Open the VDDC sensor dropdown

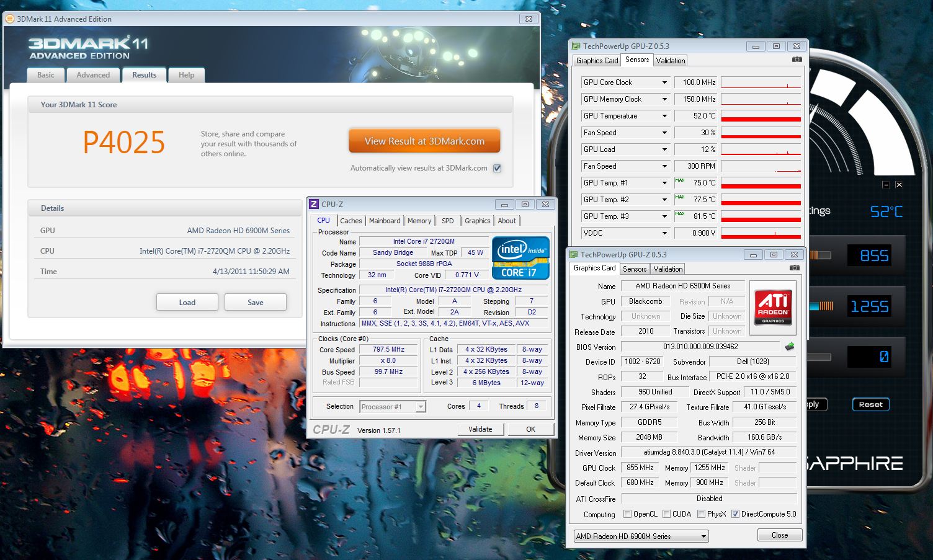click(x=664, y=233)
